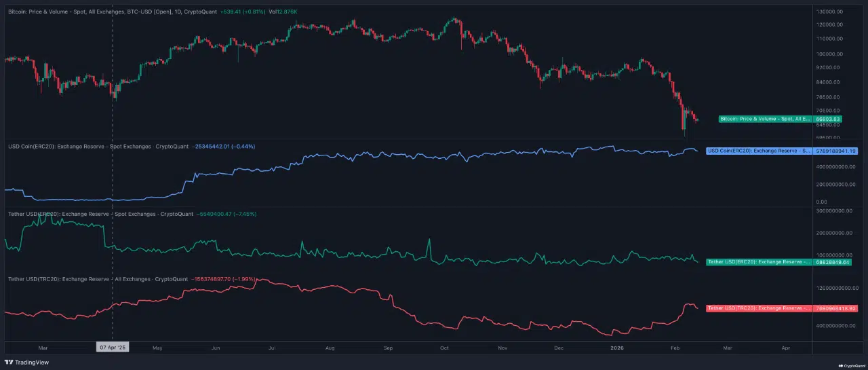This screenshot has height=370, width=868.
Task: Click the CryptoQuant watermark logo
Action: (848, 364)
